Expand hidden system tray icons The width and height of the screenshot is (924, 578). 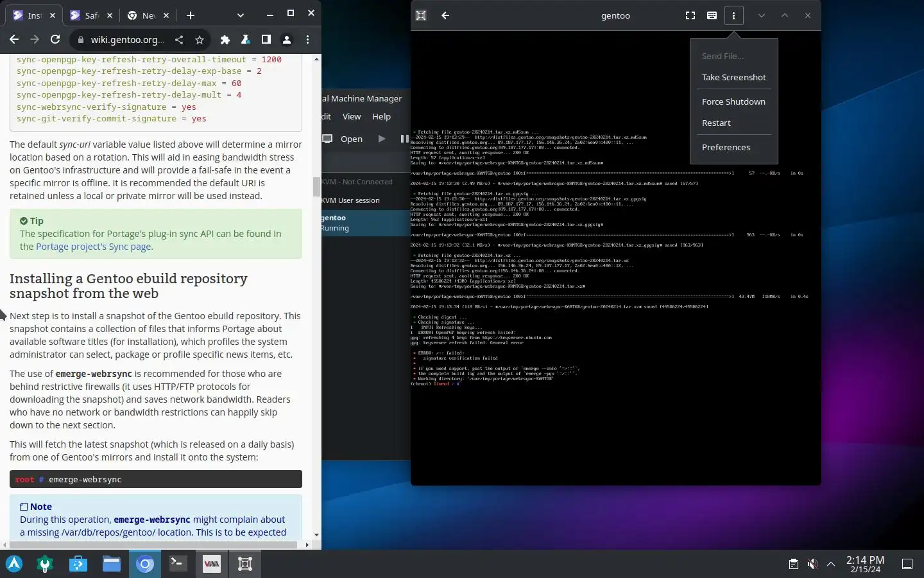point(831,564)
